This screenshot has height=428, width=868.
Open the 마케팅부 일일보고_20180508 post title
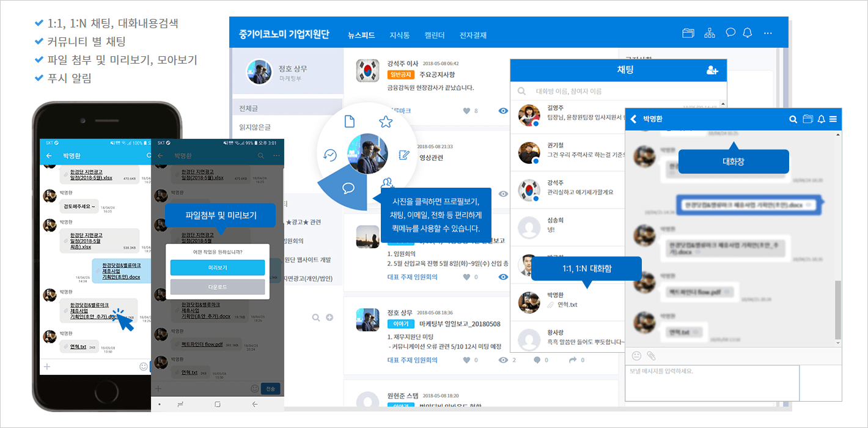coord(460,324)
